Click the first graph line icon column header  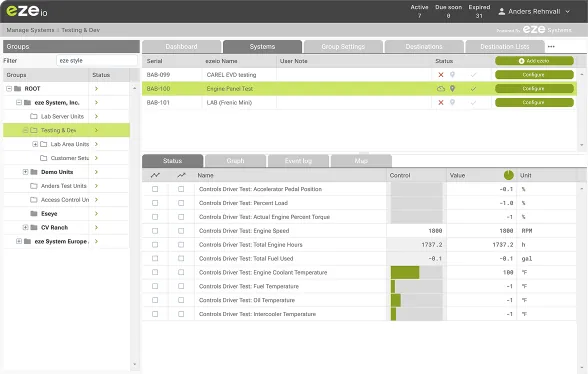[155, 175]
